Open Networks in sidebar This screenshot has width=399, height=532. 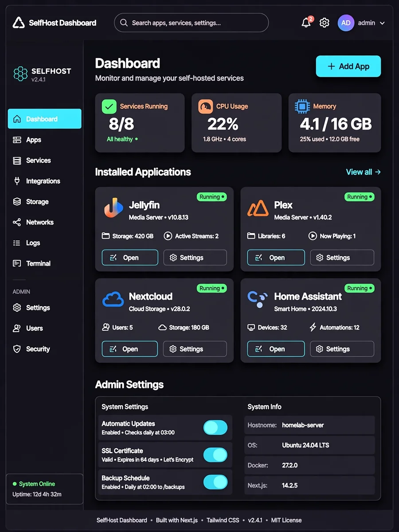44,222
